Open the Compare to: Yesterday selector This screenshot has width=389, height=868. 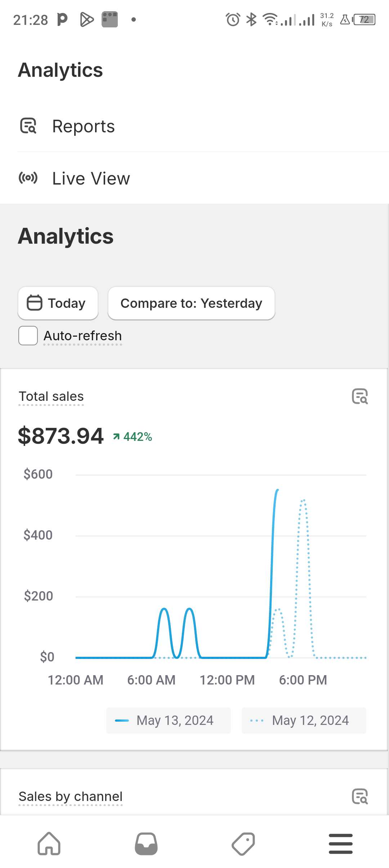coord(191,303)
